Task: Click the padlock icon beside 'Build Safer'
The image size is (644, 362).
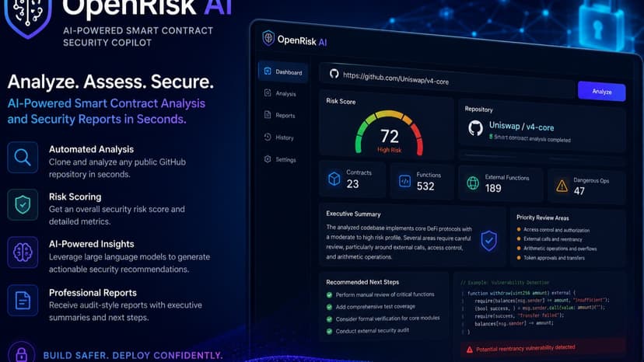Action: coord(21,353)
